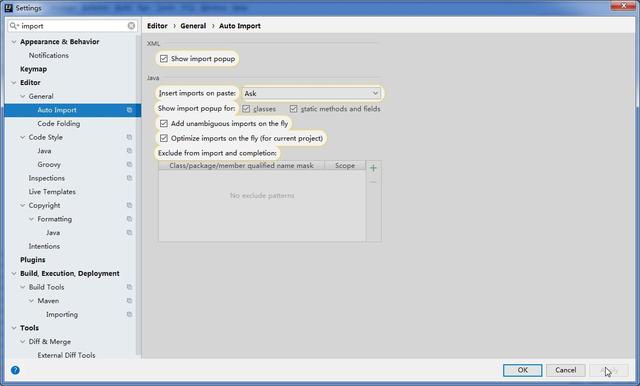Click the project-level icon next to Inspections
This screenshot has height=386, width=640.
pos(129,178)
